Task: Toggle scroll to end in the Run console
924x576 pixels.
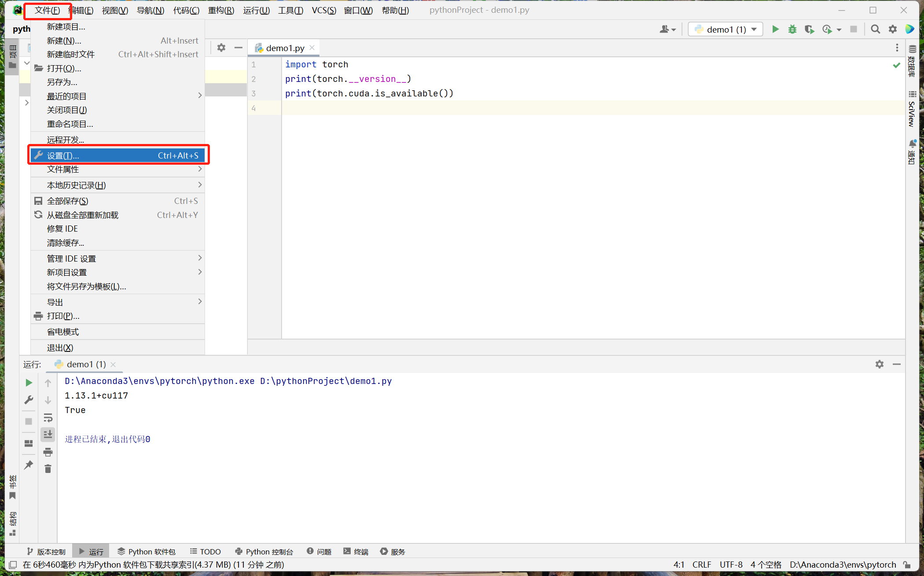Action: [x=48, y=435]
